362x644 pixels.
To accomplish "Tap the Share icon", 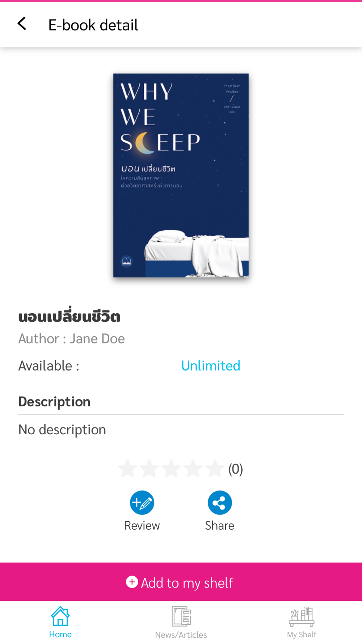I will pyautogui.click(x=220, y=503).
